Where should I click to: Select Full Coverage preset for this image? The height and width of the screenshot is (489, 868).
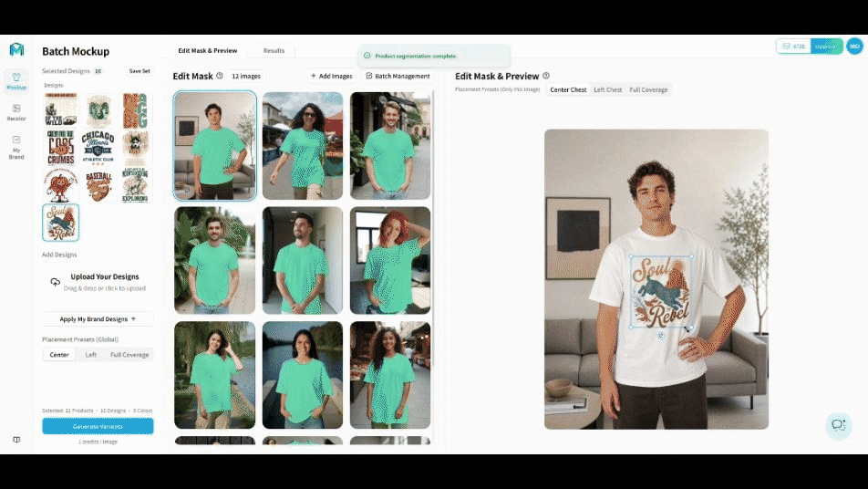pyautogui.click(x=648, y=89)
